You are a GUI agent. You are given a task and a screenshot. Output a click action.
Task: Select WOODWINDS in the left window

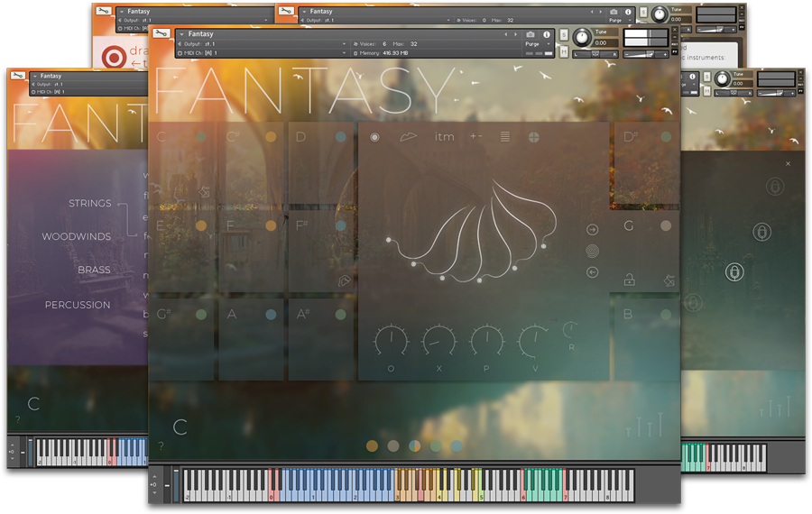click(77, 237)
